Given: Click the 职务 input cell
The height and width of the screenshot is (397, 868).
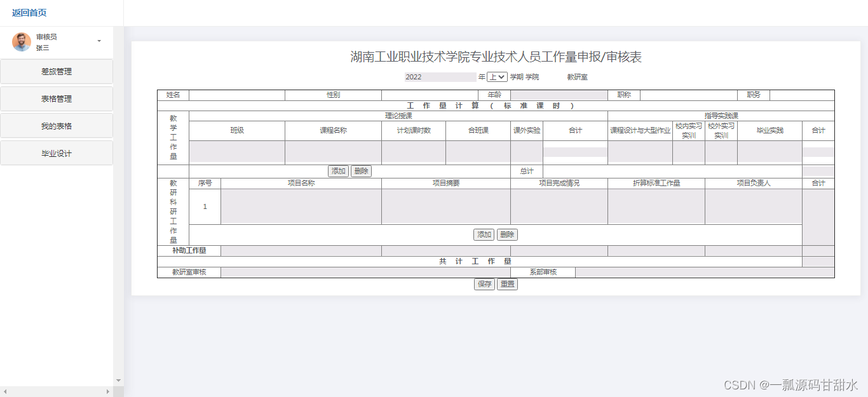Looking at the screenshot, I should click(x=802, y=95).
